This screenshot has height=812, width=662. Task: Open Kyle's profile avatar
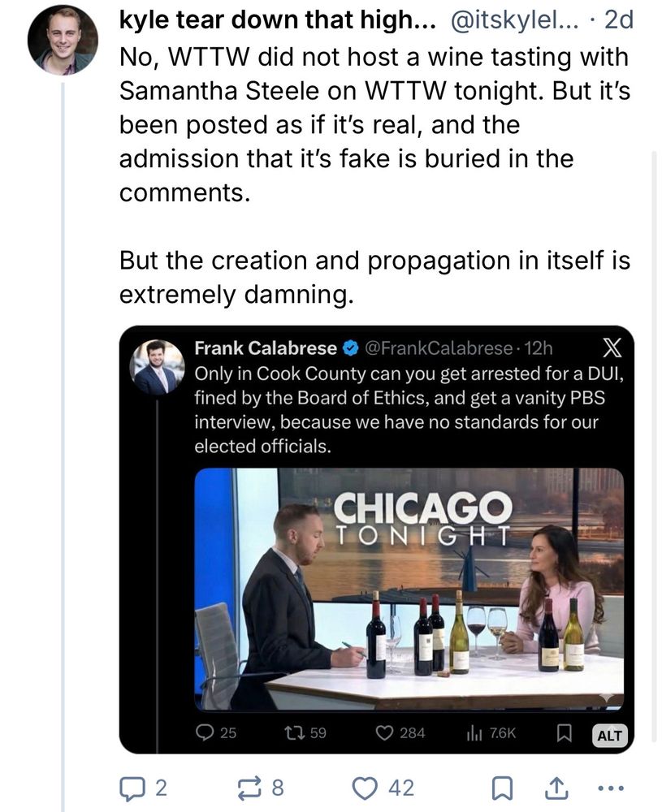63,40
